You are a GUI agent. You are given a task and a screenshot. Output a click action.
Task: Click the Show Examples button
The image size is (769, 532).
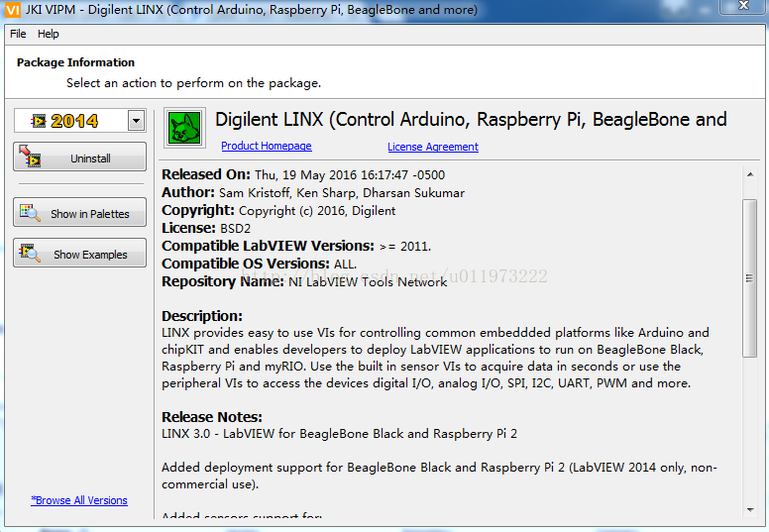click(79, 253)
